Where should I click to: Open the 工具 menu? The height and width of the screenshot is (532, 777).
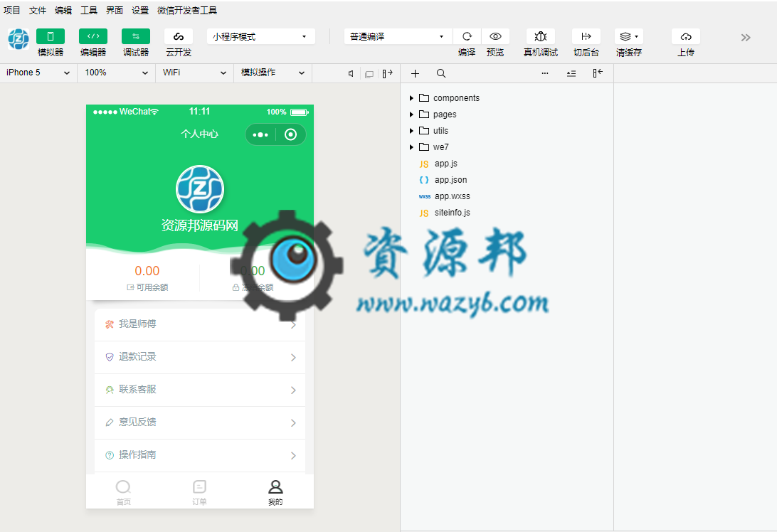pyautogui.click(x=89, y=11)
